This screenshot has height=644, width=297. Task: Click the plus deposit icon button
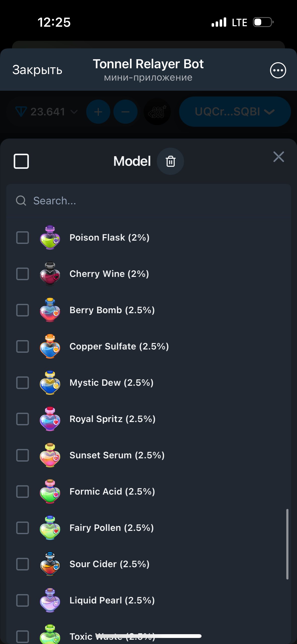tap(98, 112)
